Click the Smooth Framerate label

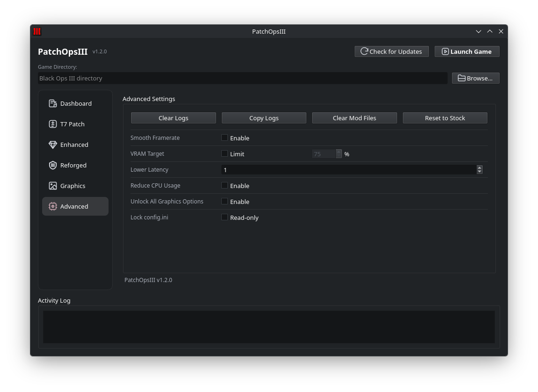155,138
